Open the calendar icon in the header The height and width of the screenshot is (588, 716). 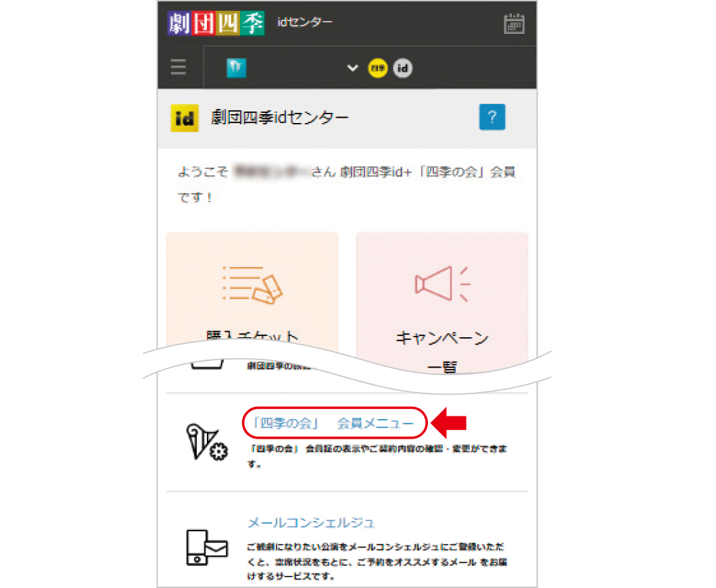pyautogui.click(x=514, y=24)
